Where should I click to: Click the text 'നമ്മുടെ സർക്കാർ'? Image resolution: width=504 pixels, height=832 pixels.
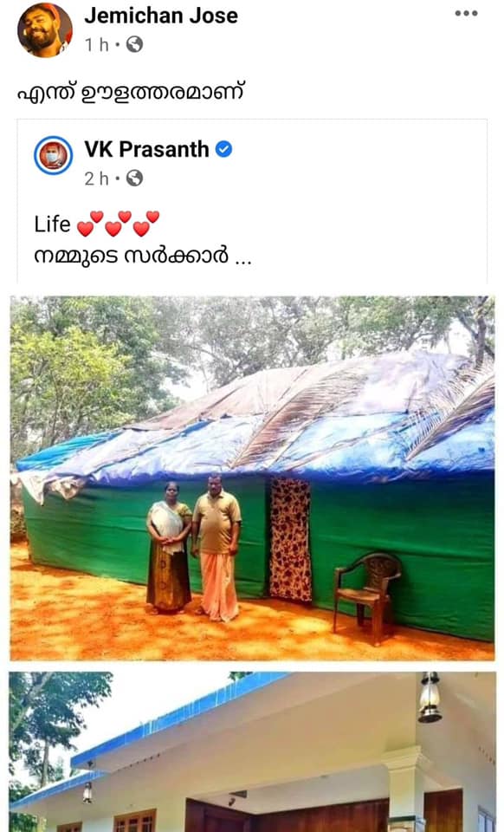132,256
